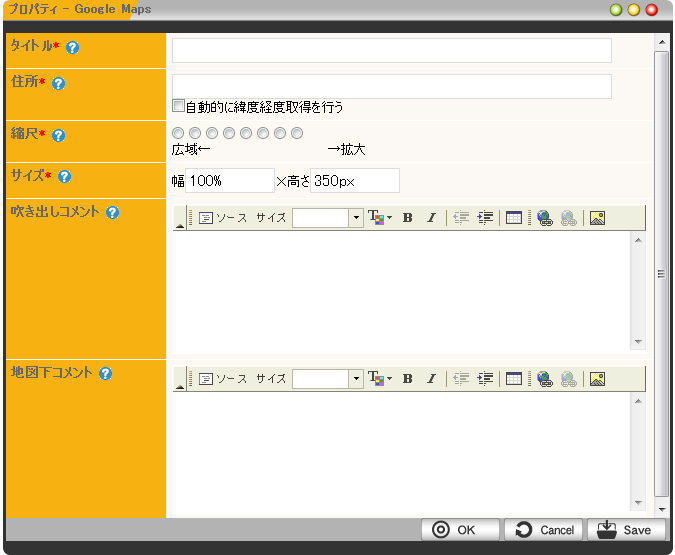
Task: Select the seventh 縮尺 radio button
Action: tap(280, 133)
